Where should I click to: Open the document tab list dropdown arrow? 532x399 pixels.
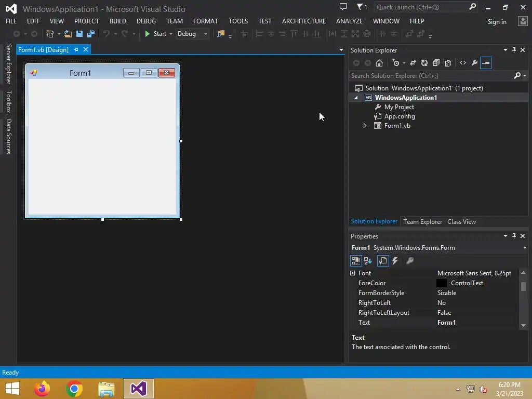coord(341,50)
